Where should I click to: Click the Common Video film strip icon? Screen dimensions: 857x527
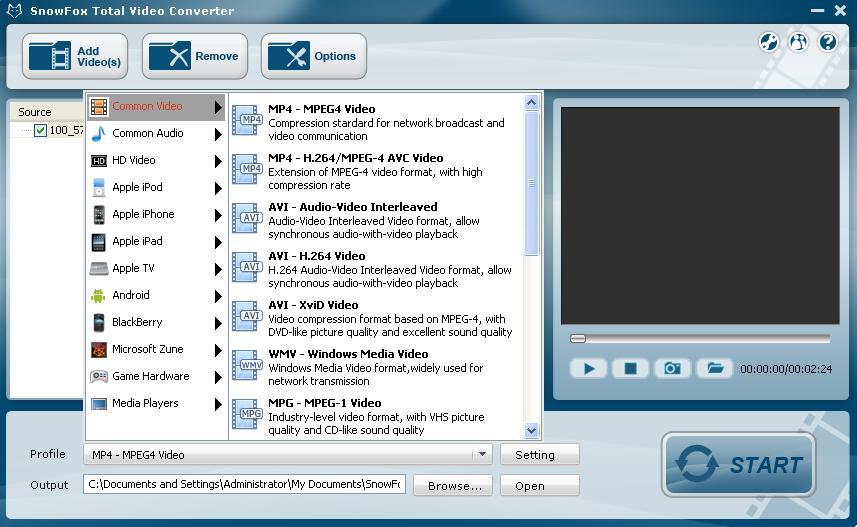[x=99, y=107]
